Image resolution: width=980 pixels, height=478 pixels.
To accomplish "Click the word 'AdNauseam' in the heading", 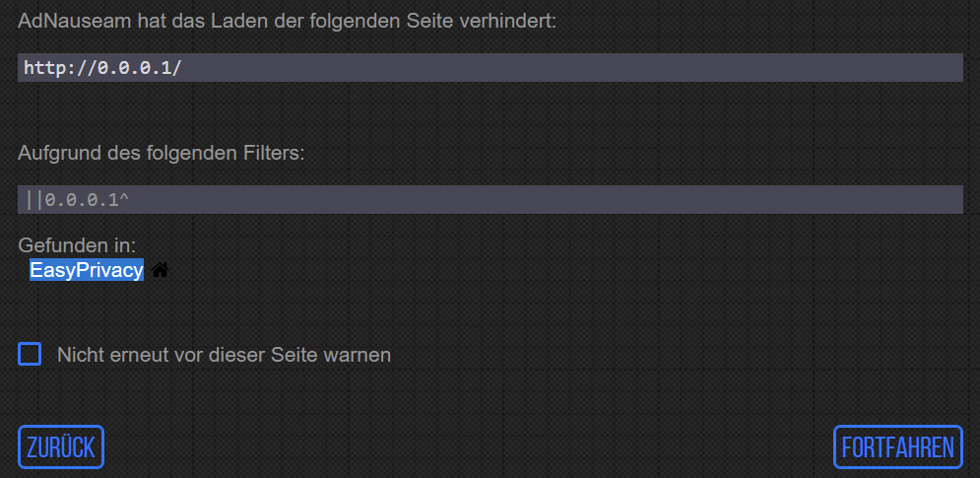I will click(63, 21).
